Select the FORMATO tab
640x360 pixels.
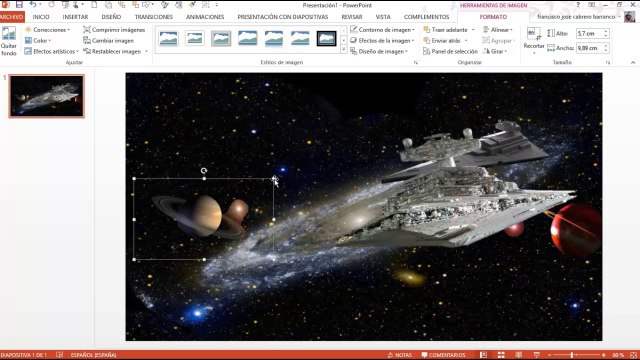[x=493, y=17]
